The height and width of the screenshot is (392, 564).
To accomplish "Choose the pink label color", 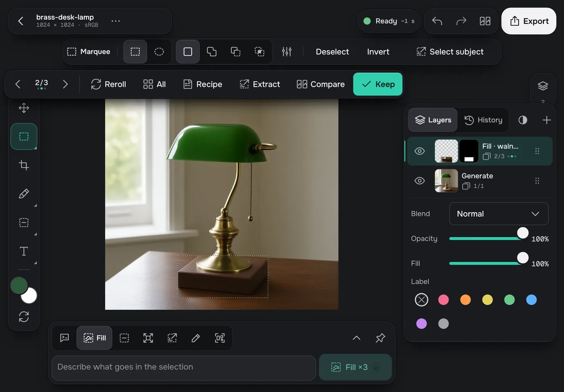I will pyautogui.click(x=444, y=300).
